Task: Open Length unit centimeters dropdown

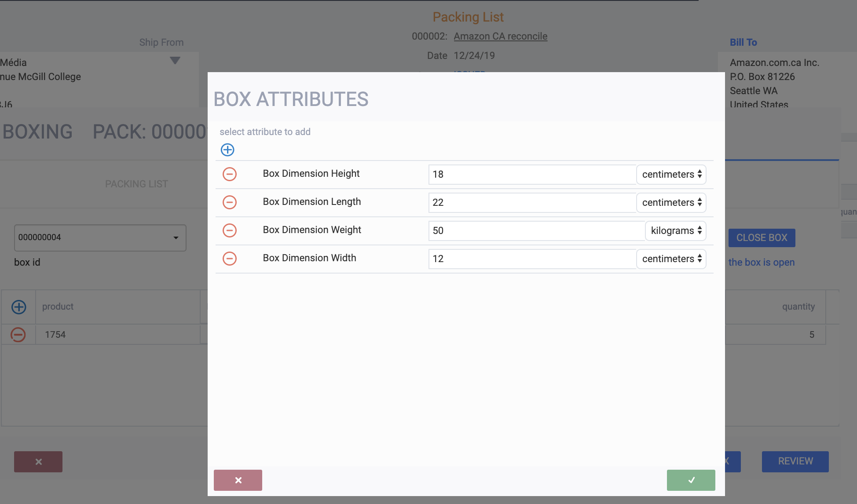Action: pyautogui.click(x=671, y=203)
